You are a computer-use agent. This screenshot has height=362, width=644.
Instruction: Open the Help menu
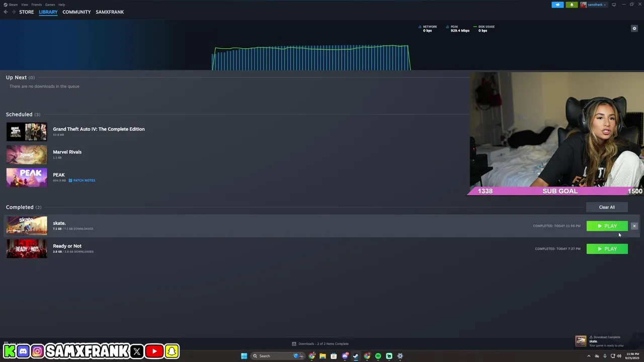pyautogui.click(x=61, y=5)
